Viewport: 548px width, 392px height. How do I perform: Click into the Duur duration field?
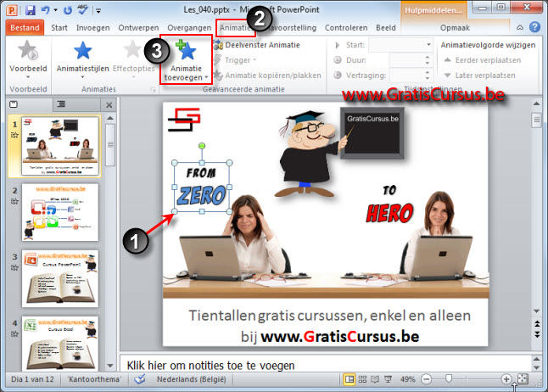(x=406, y=60)
